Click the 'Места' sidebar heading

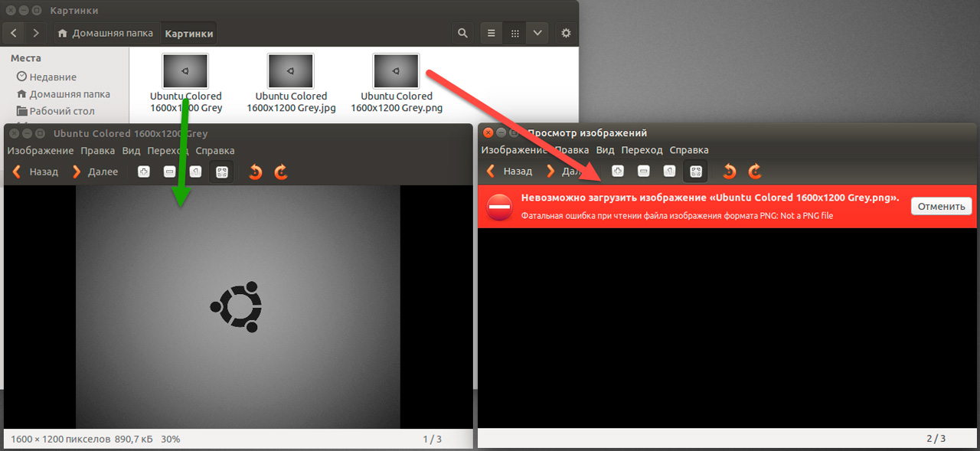pos(26,58)
